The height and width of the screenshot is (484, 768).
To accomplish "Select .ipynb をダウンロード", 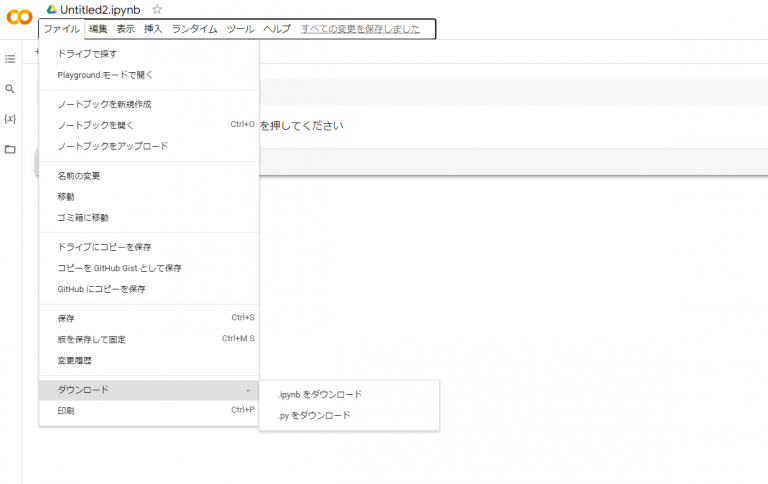I will pyautogui.click(x=320, y=394).
